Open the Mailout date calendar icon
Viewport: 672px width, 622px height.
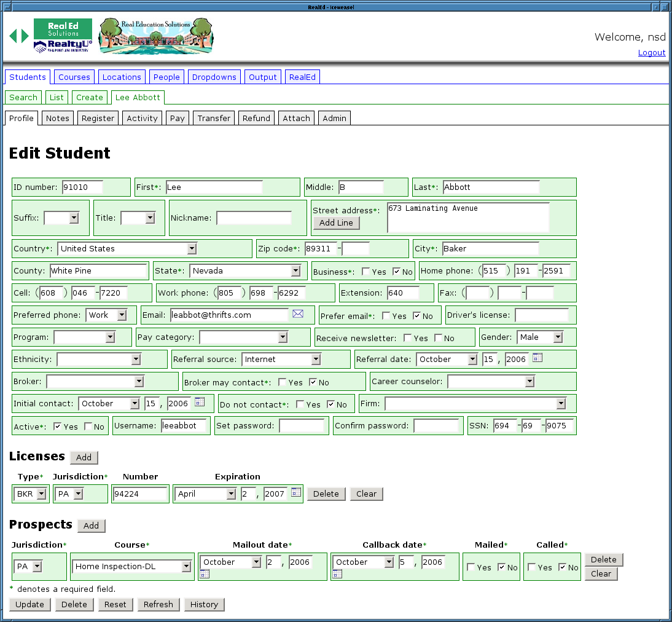[x=205, y=574]
